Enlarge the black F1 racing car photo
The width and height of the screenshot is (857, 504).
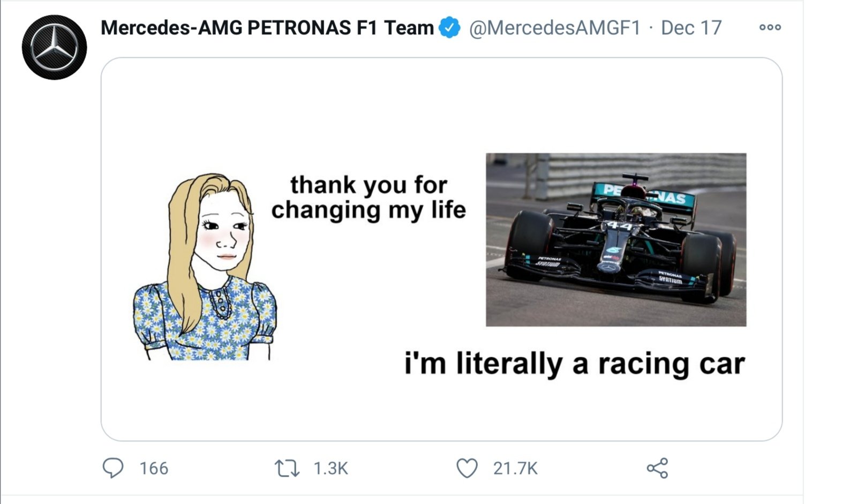[x=616, y=239]
